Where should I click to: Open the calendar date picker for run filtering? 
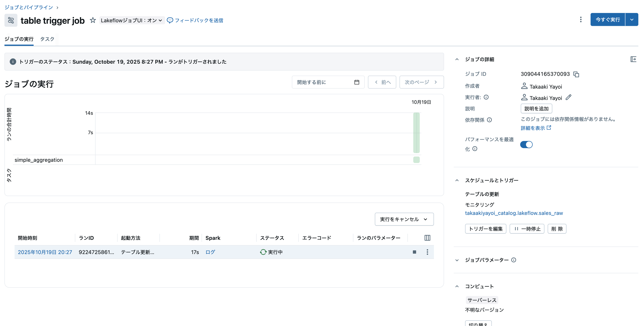357,82
